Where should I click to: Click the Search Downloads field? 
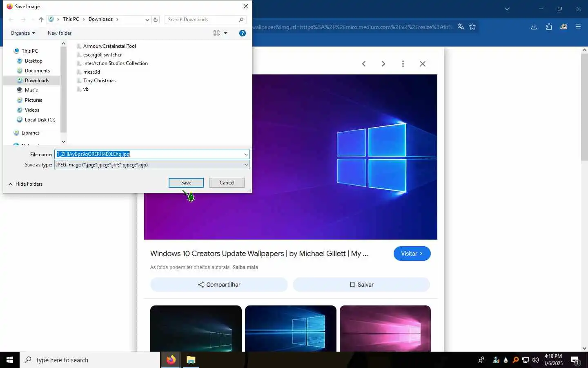pos(205,20)
